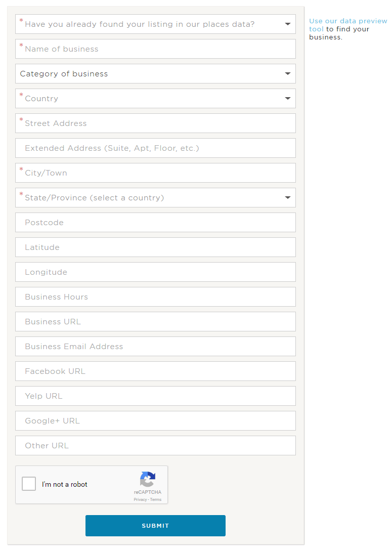Click the reCAPTCHA logo icon
This screenshot has height=551, width=392.
148,479
